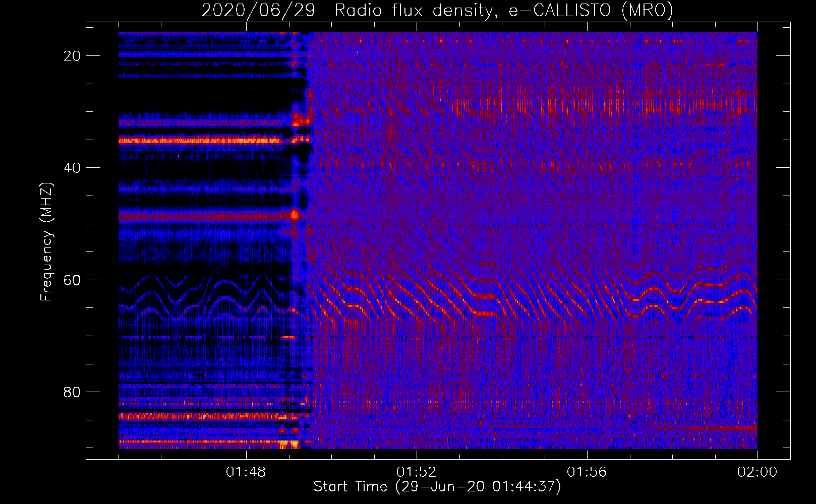The image size is (816, 504).
Task: Click the 60 frequency tick label
Action: pyautogui.click(x=72, y=280)
